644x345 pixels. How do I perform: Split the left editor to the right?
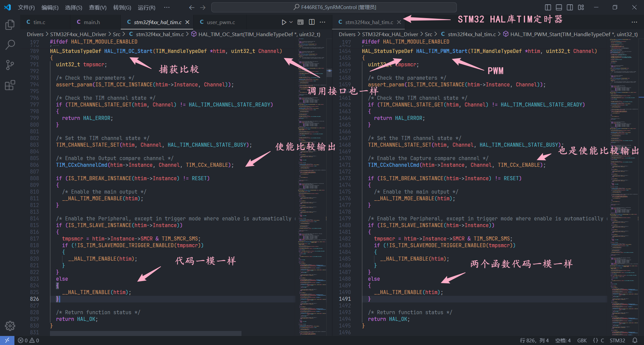pyautogui.click(x=312, y=22)
